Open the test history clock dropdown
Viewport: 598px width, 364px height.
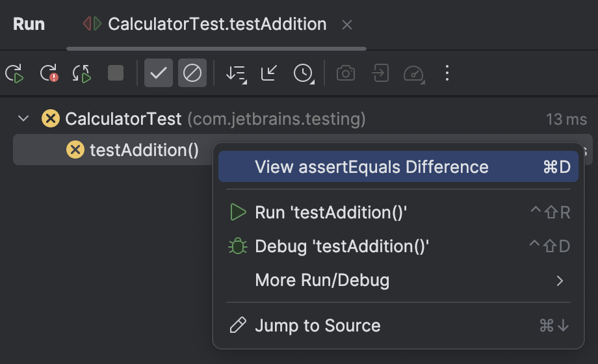click(x=303, y=73)
